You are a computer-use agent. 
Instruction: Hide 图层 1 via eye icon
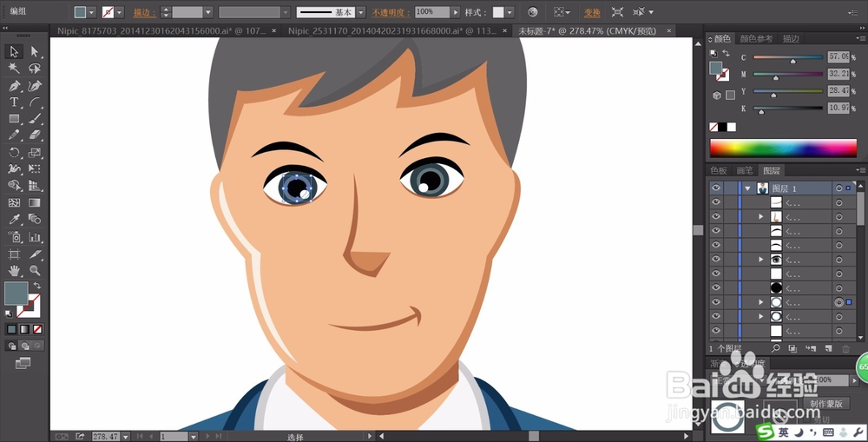click(x=716, y=188)
